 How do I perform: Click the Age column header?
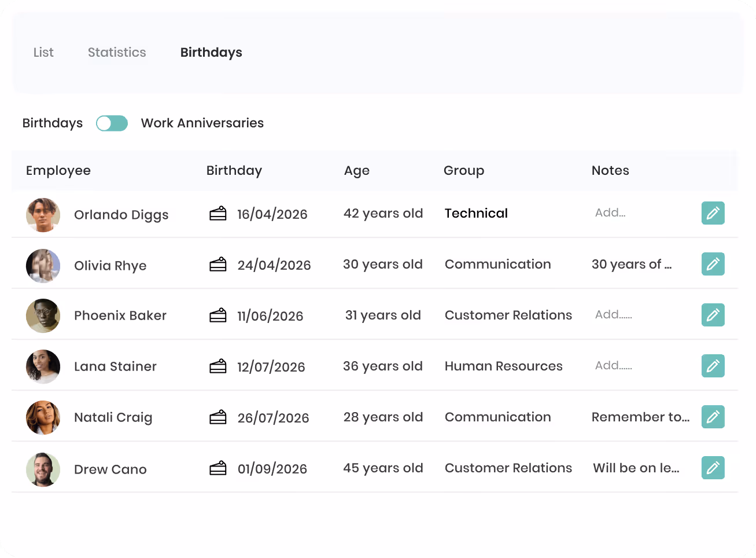(357, 171)
